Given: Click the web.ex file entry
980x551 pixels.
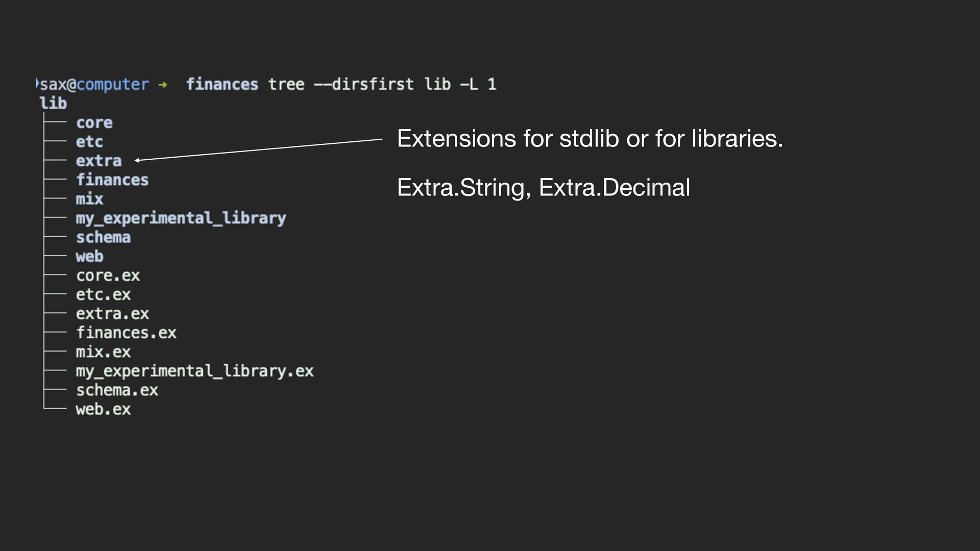Looking at the screenshot, I should (x=103, y=410).
